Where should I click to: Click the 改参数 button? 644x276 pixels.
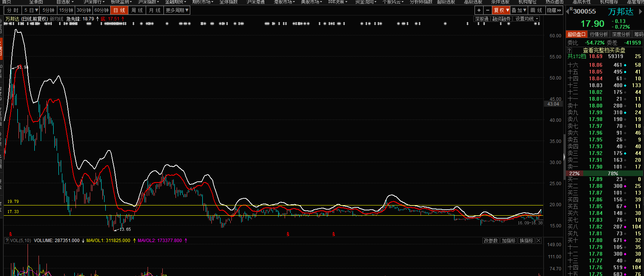[491, 241]
